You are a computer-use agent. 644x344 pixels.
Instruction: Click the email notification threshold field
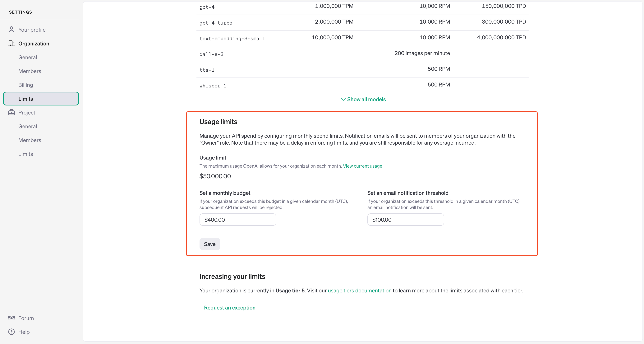(x=405, y=220)
